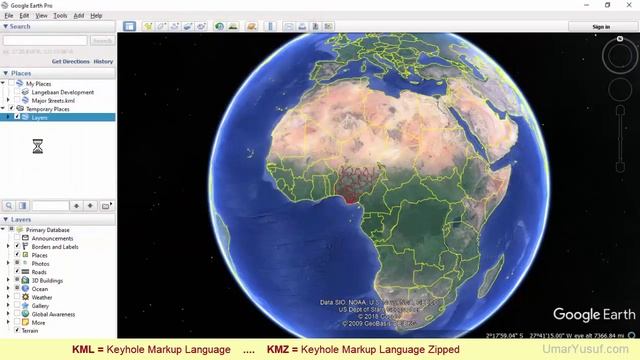Click the Add Path toolbar icon
The width and height of the screenshot is (640, 360).
(175, 27)
